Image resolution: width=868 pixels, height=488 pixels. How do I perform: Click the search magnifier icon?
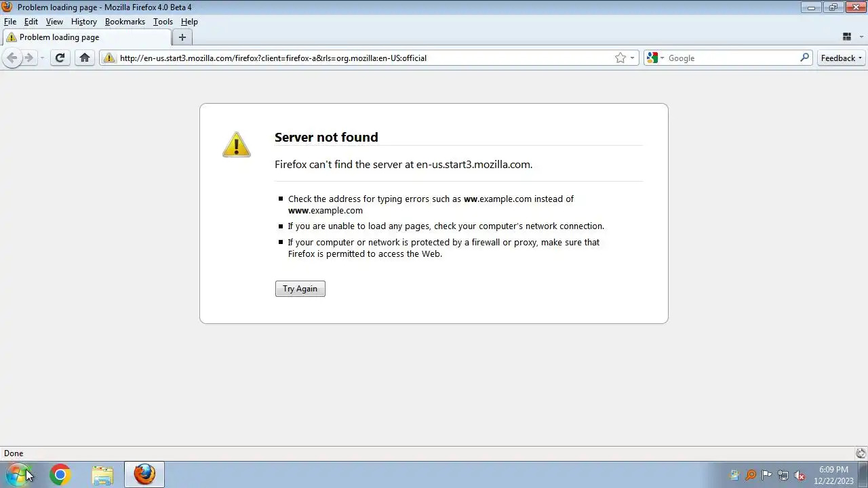tap(805, 58)
